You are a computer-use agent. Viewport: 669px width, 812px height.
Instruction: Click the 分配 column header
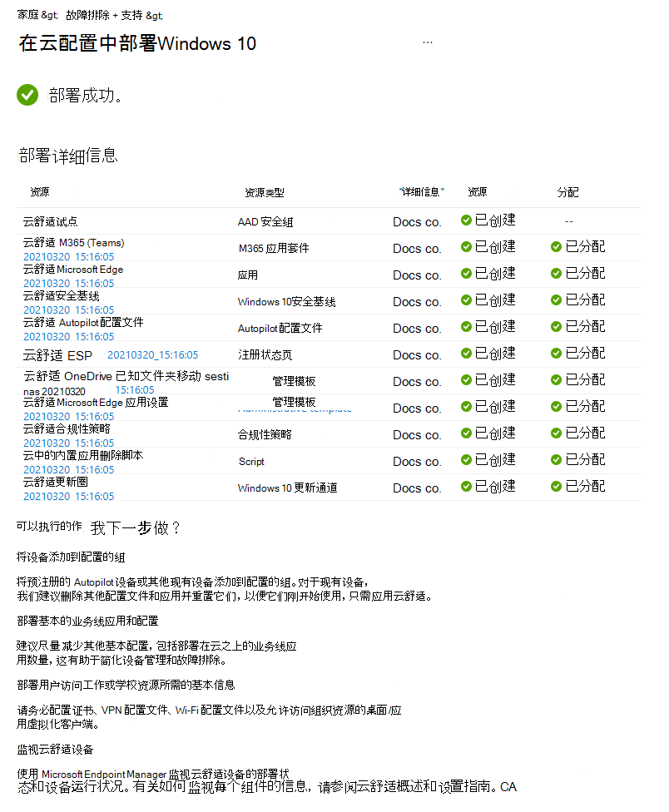coord(567,192)
